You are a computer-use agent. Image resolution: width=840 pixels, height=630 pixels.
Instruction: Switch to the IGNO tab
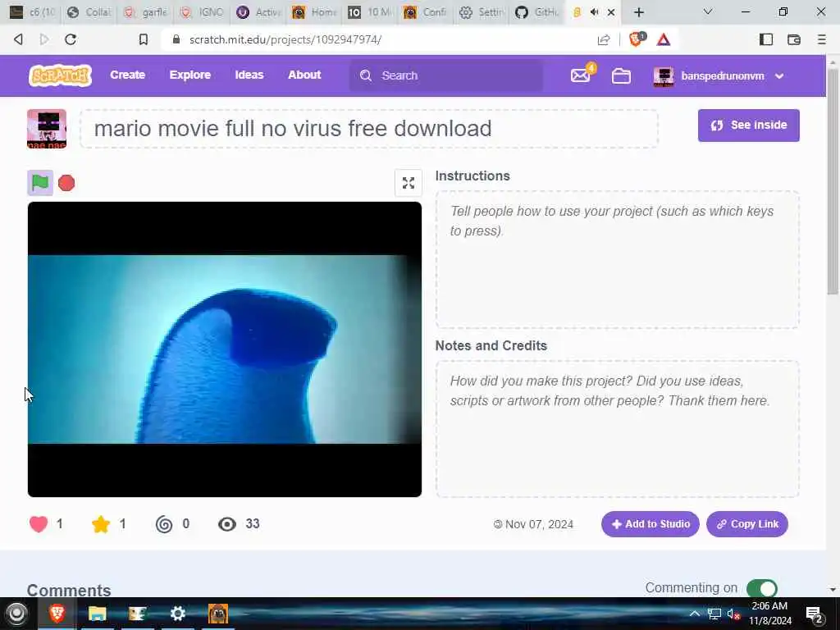202,11
